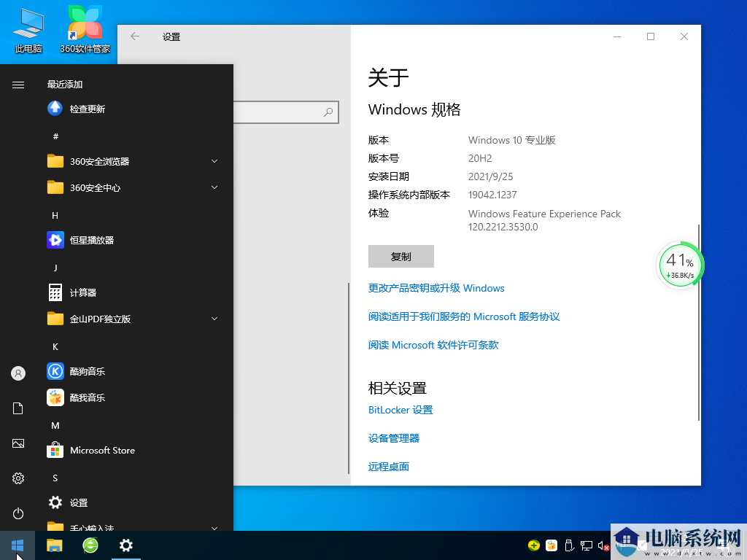
Task: Expand the 手心输入法 folder chevron
Action: point(214,528)
